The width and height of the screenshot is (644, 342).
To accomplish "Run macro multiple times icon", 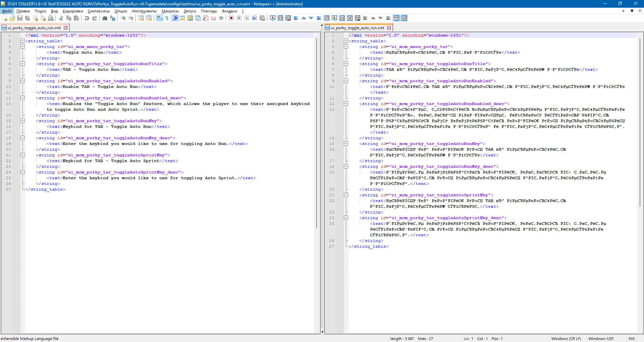I will coord(255,18).
